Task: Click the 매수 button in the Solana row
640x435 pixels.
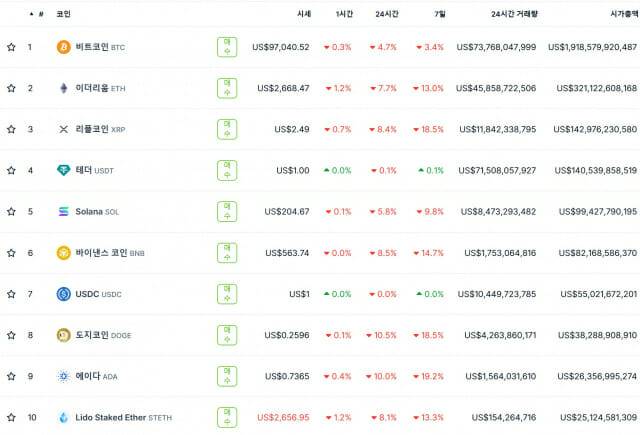Action: 227,212
